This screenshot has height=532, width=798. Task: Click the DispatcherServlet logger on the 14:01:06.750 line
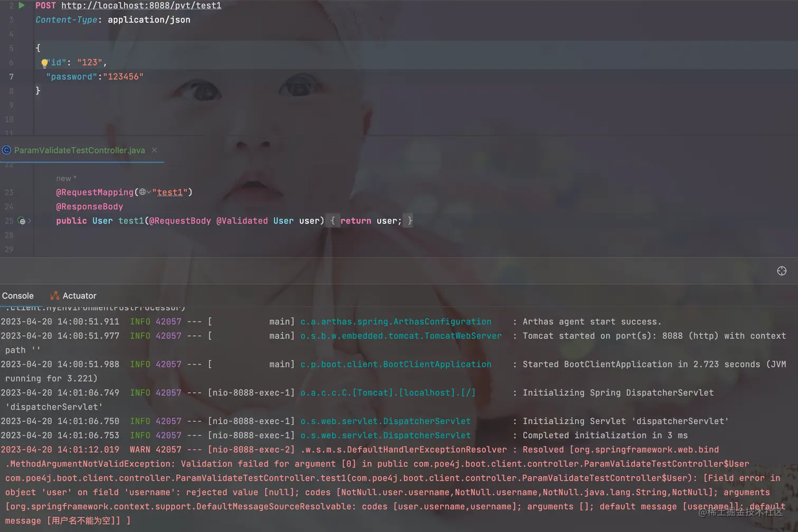tap(385, 421)
